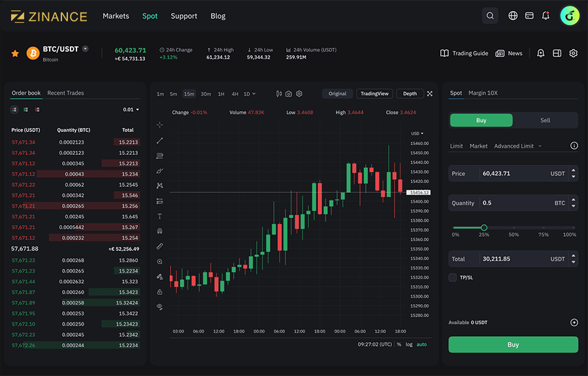The height and width of the screenshot is (376, 588).
Task: Click the 50% mark on amount slider
Action: (x=514, y=228)
